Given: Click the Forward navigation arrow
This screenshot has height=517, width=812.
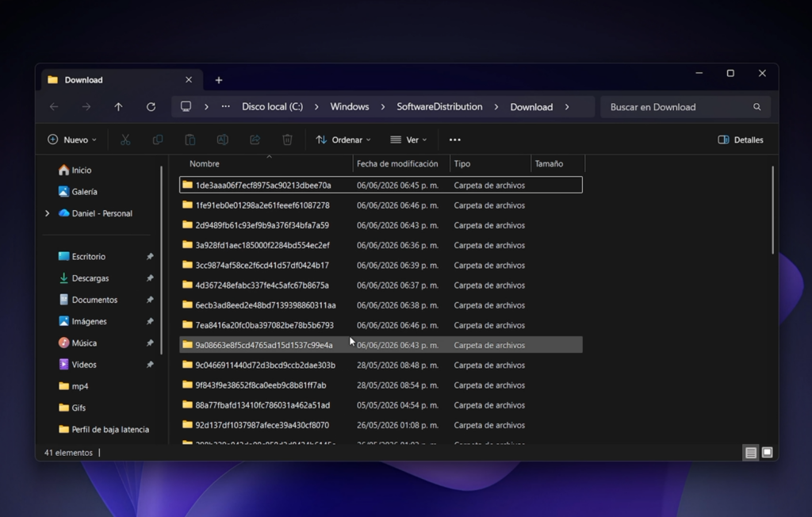Looking at the screenshot, I should click(x=86, y=107).
